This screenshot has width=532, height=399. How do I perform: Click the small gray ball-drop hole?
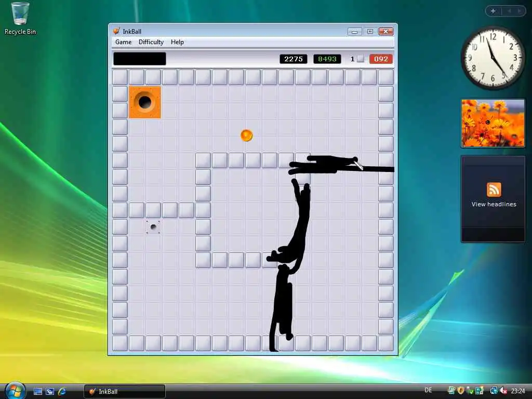[153, 227]
